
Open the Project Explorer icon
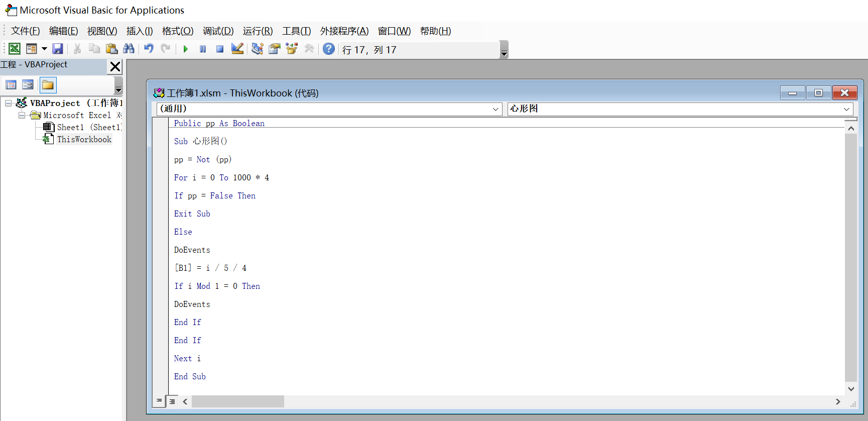coord(258,49)
